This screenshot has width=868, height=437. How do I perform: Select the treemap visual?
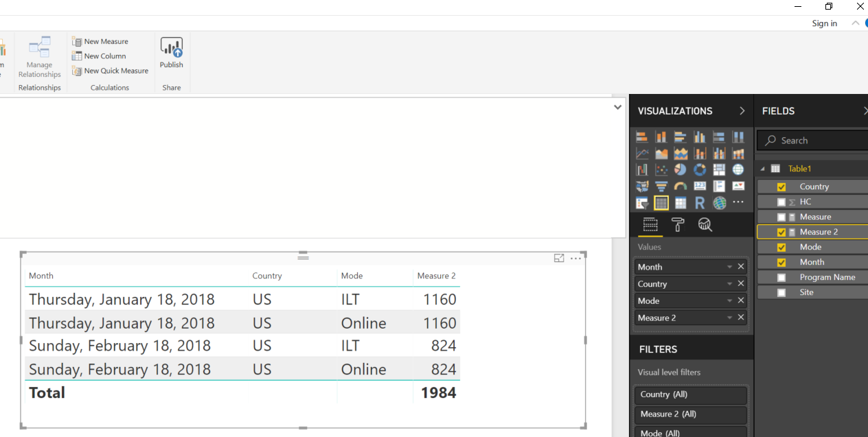click(719, 169)
